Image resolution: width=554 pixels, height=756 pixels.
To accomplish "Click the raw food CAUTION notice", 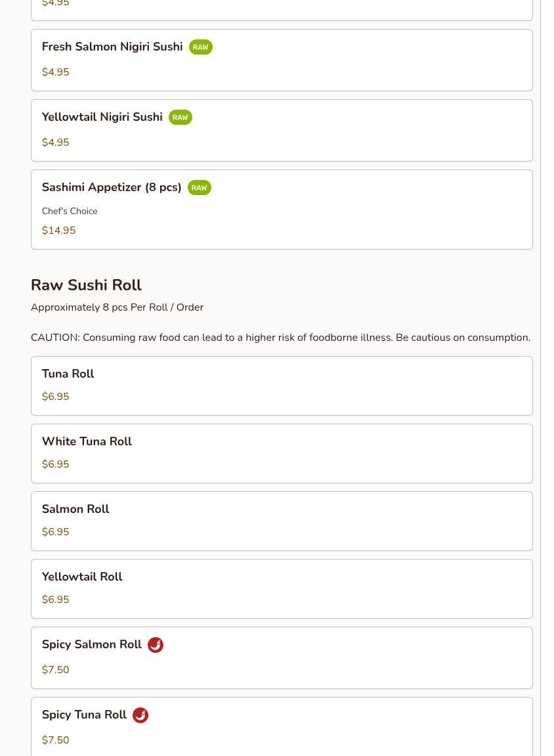I will 280,338.
